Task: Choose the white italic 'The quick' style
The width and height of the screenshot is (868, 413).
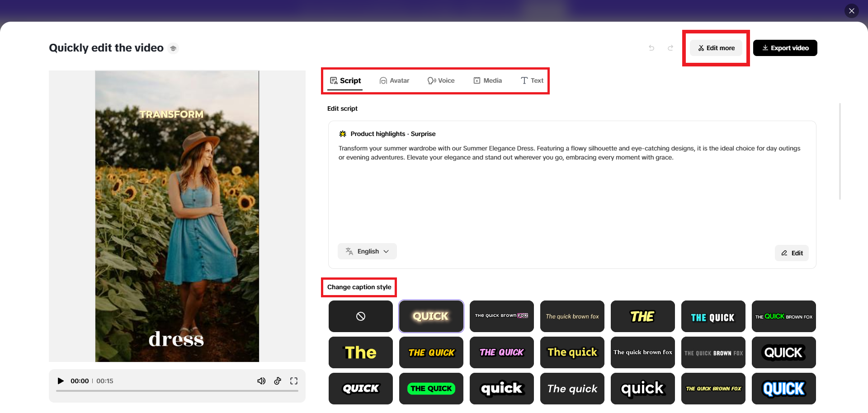Action: click(572, 389)
